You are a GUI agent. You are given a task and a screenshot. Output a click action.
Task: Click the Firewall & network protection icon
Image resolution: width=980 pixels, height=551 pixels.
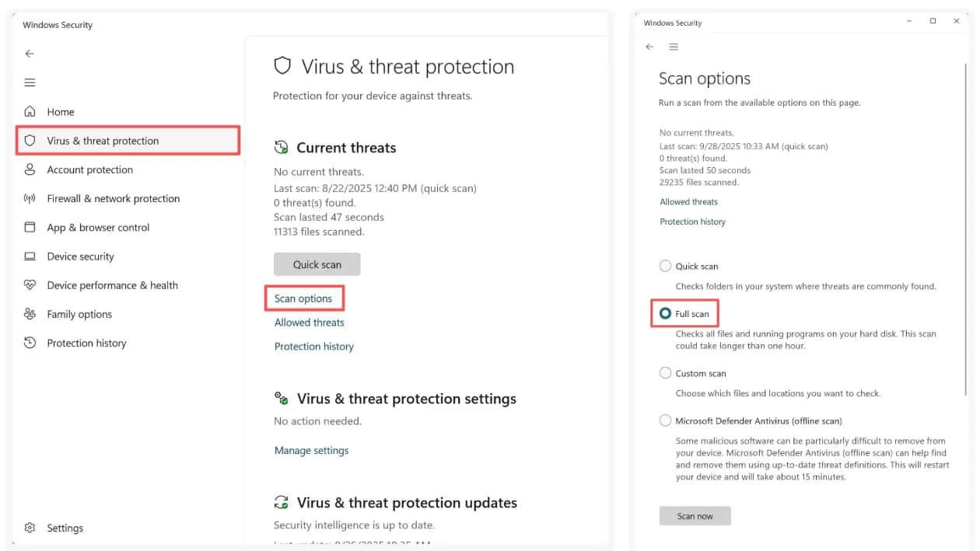(x=30, y=198)
